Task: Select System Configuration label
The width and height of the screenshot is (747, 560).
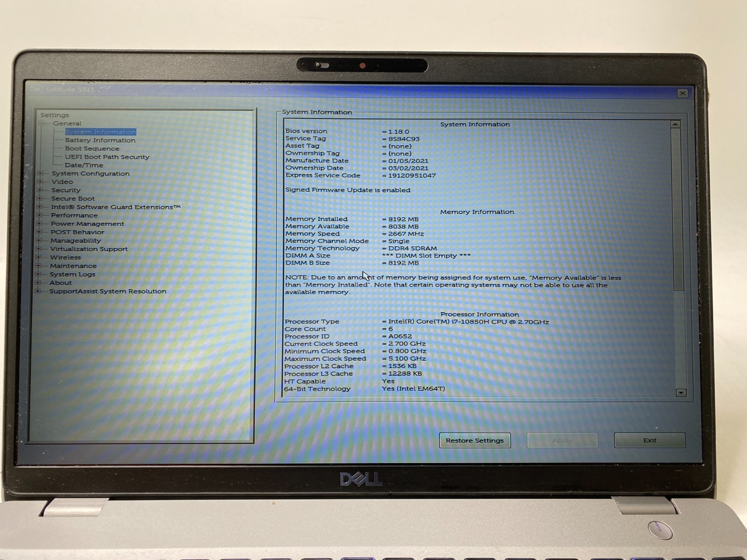Action: pos(91,173)
